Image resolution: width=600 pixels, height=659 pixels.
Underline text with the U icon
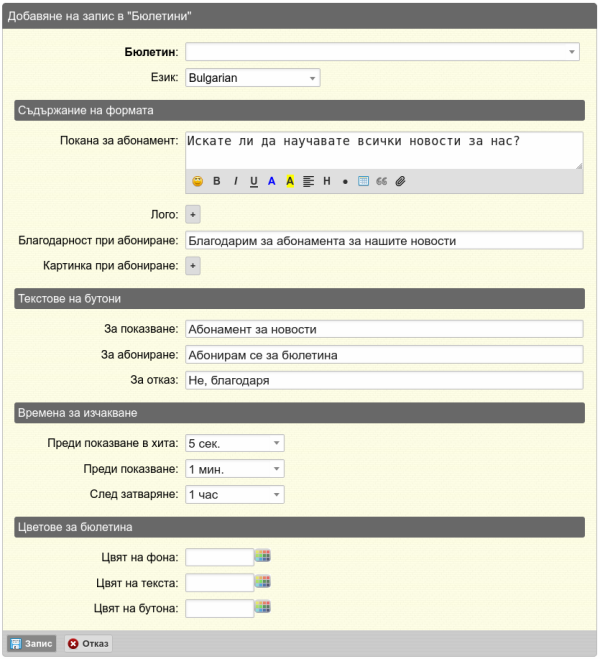pyautogui.click(x=254, y=182)
